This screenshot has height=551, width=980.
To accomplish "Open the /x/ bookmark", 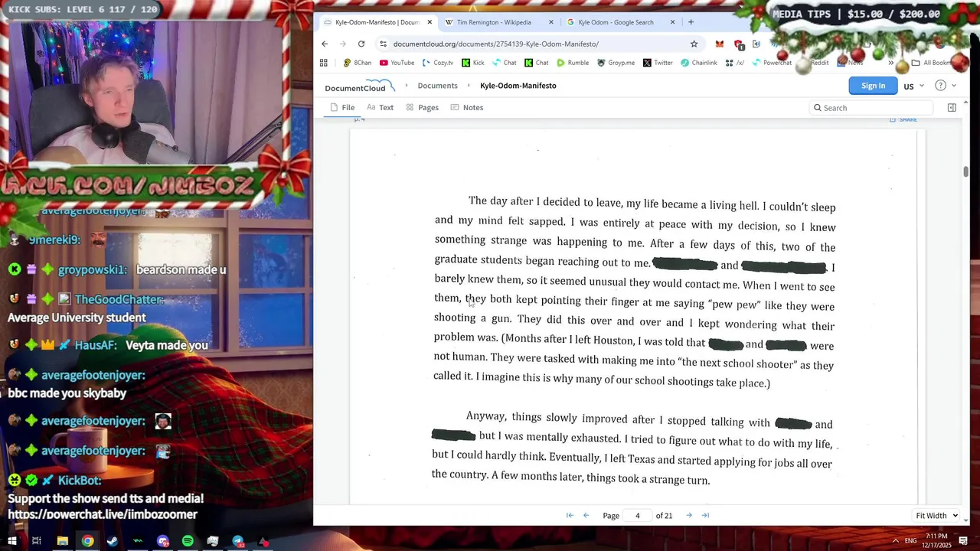I will pos(735,63).
